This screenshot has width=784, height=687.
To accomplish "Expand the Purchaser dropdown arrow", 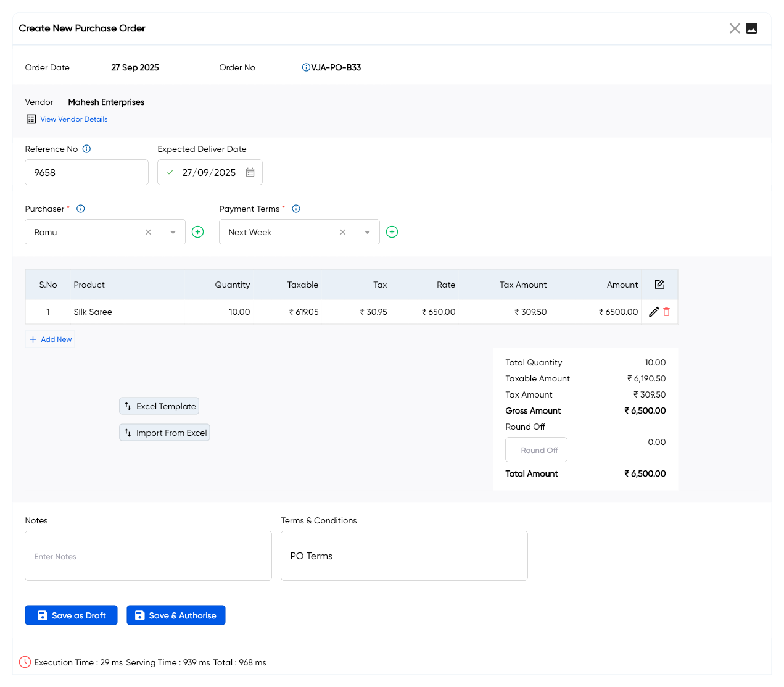I will [x=173, y=232].
